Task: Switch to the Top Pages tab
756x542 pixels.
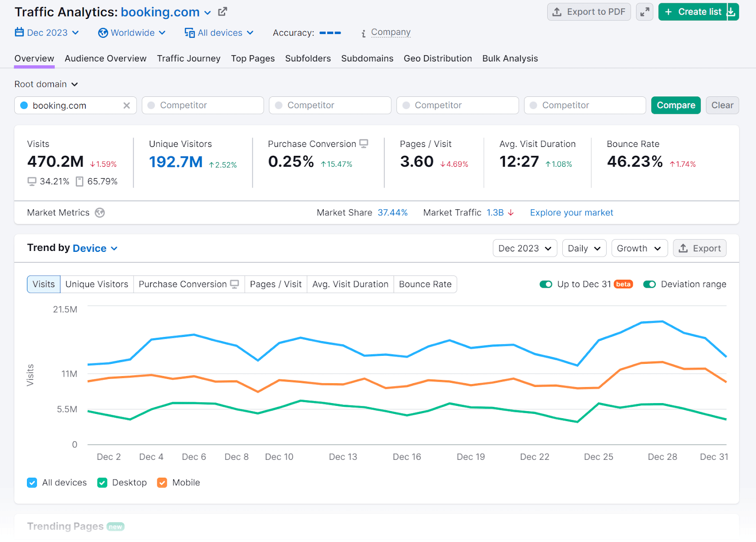Action: (253, 58)
